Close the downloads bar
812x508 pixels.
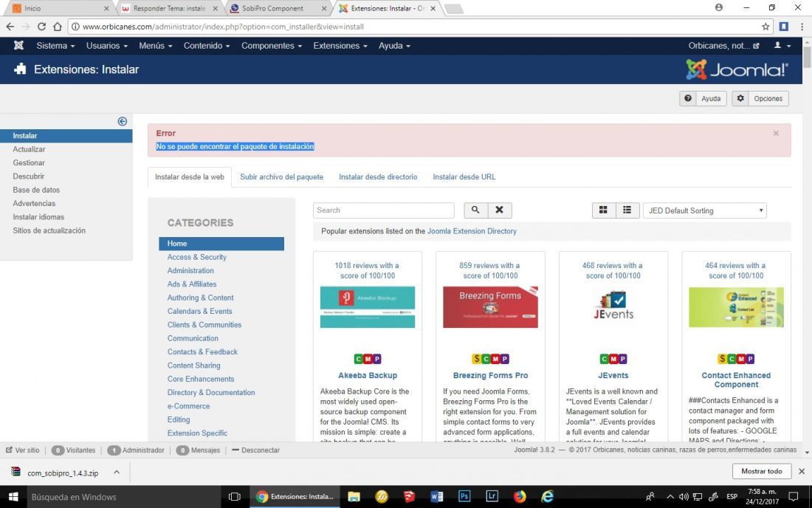point(802,471)
